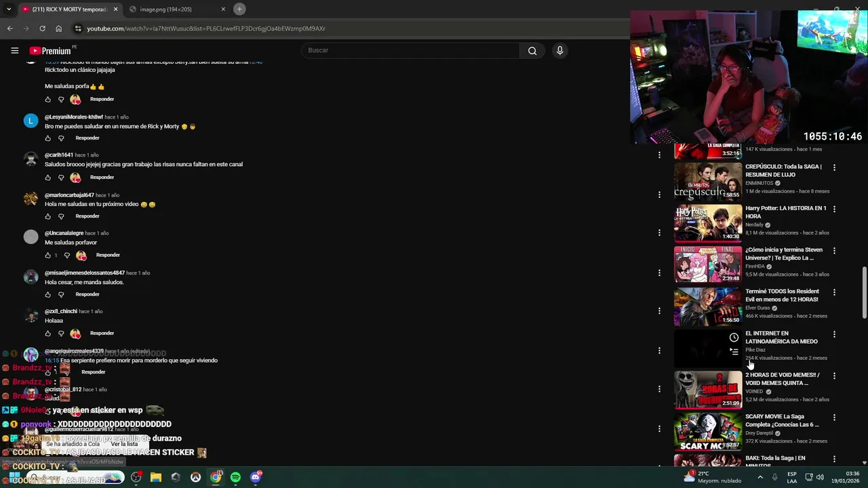Viewport: 868px width, 488px height.
Task: Reply to the @marloncarbajal647 comment
Action: click(87, 216)
